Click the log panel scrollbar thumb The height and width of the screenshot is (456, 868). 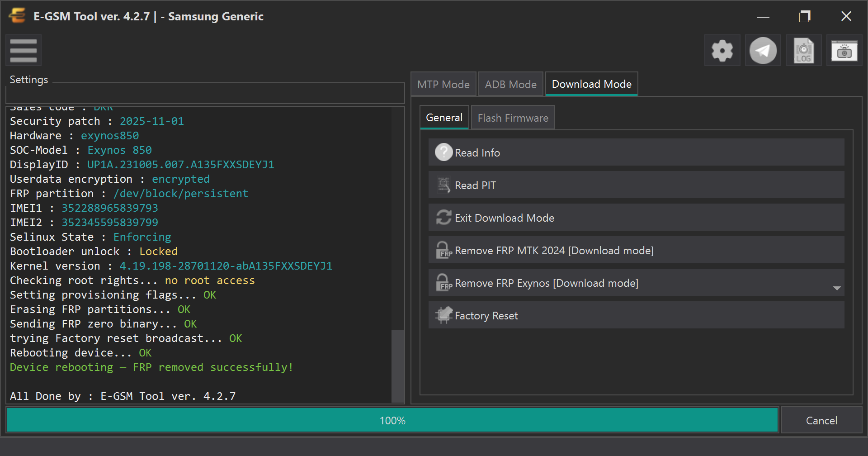[398, 366]
